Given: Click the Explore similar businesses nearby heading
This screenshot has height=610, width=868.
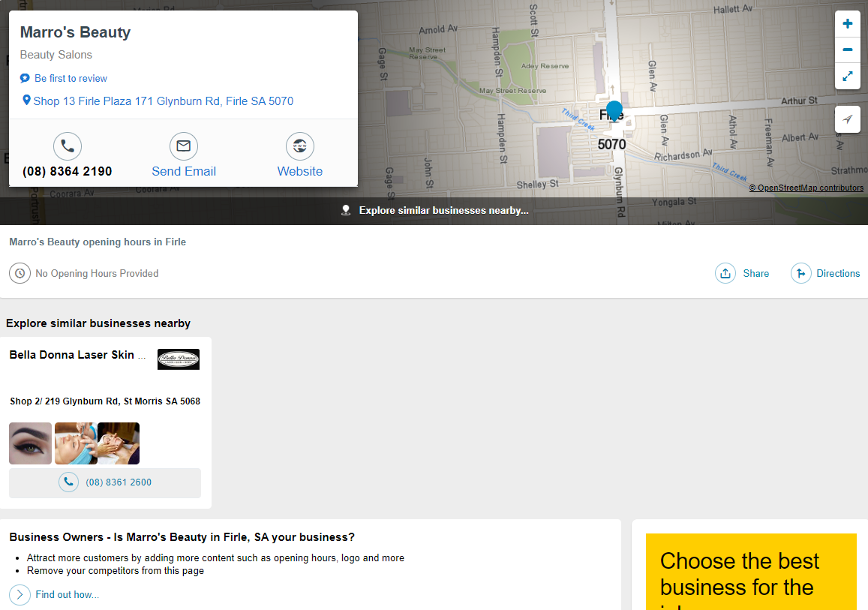Looking at the screenshot, I should click(x=98, y=323).
